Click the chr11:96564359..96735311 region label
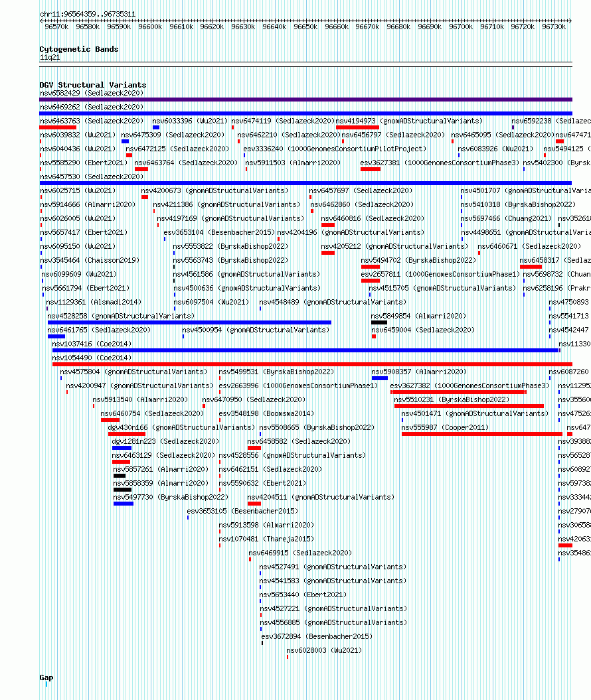The width and height of the screenshot is (591, 700). coord(88,15)
